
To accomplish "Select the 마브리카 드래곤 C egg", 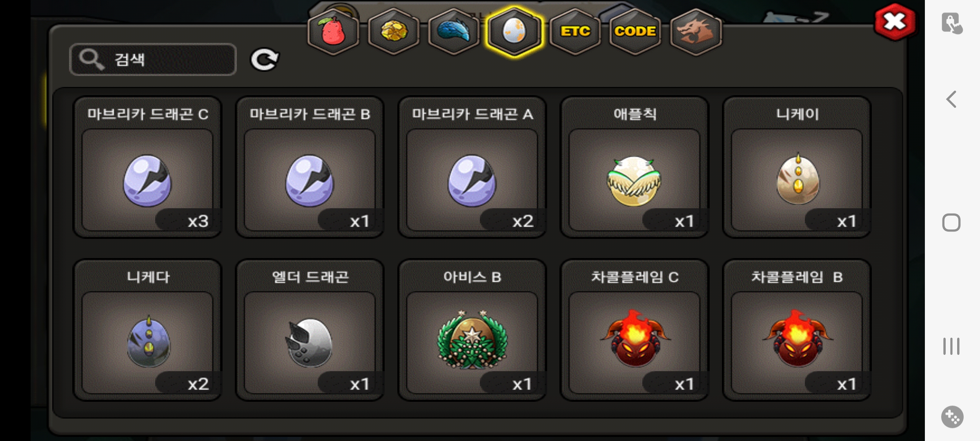I will click(x=147, y=167).
